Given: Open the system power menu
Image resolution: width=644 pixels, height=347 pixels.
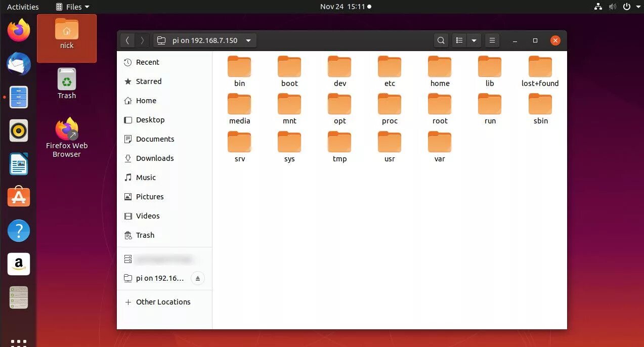Looking at the screenshot, I should (631, 7).
